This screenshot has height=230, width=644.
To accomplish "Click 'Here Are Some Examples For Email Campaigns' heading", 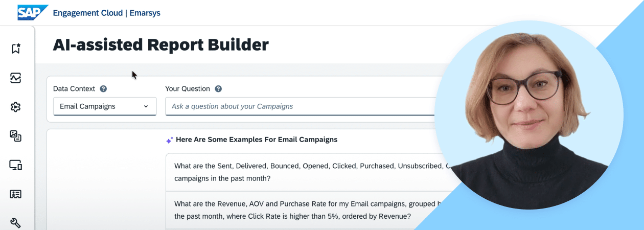I will pyautogui.click(x=256, y=140).
